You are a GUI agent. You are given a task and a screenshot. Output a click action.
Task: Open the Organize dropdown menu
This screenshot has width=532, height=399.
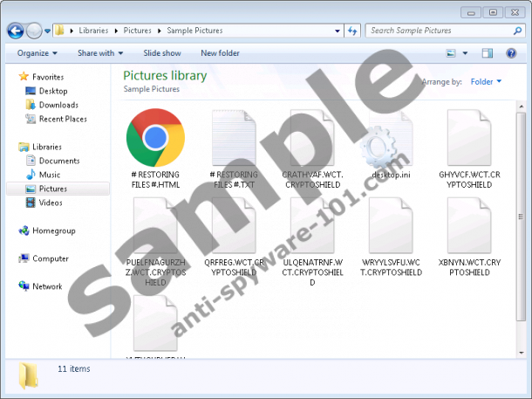pos(37,53)
